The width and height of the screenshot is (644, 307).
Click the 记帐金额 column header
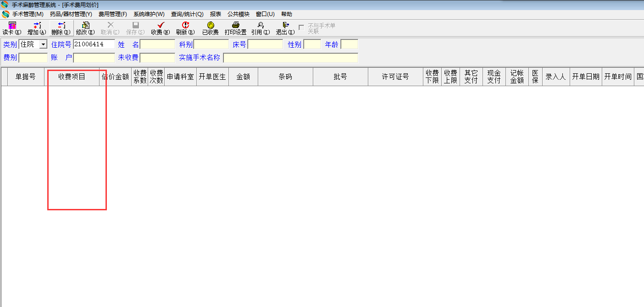517,77
